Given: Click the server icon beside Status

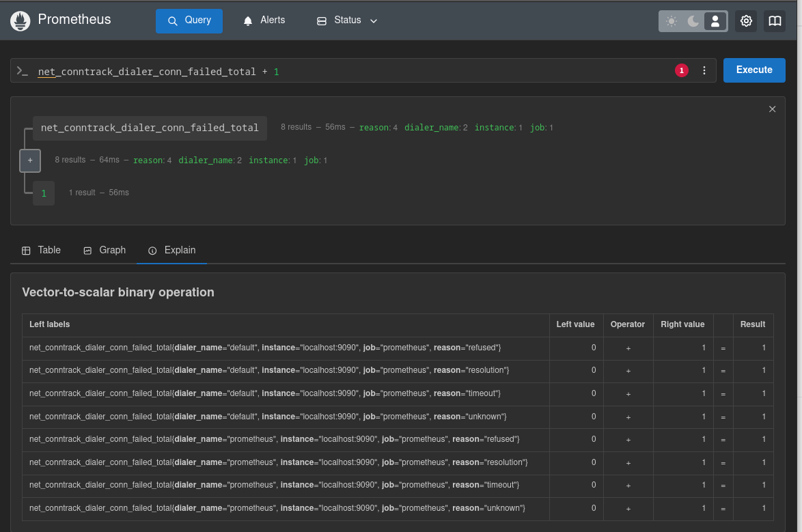Looking at the screenshot, I should [x=322, y=21].
